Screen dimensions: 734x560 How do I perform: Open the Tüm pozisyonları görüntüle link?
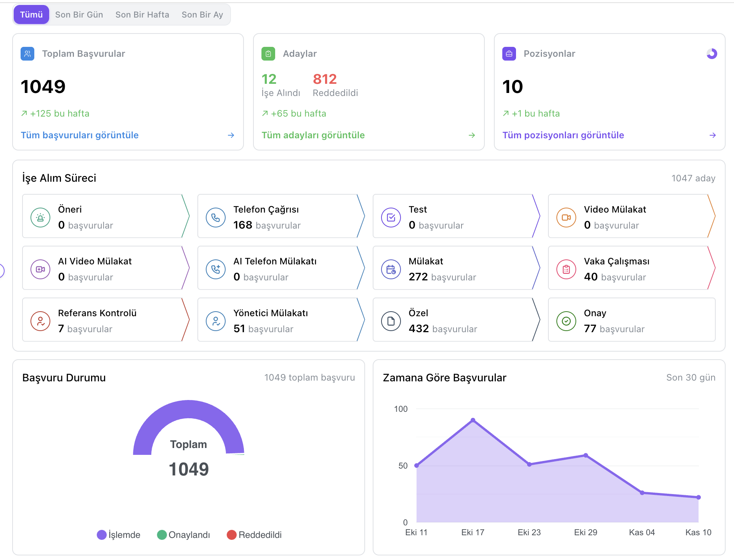point(563,135)
